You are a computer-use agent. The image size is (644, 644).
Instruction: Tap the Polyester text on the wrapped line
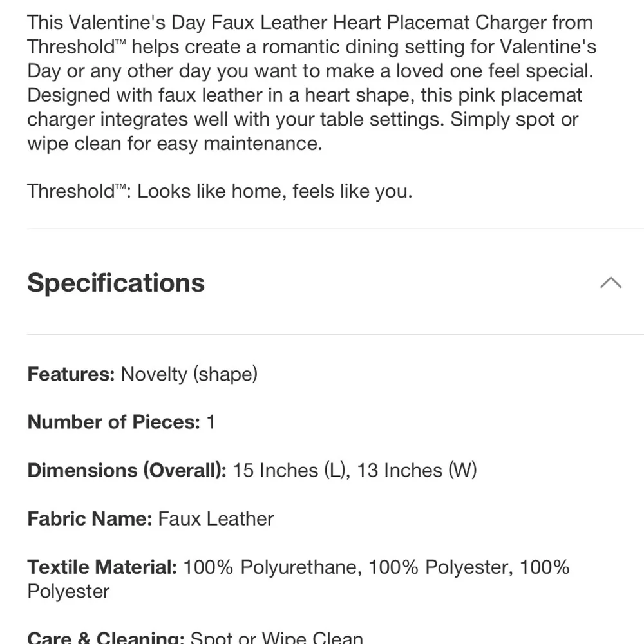[69, 591]
